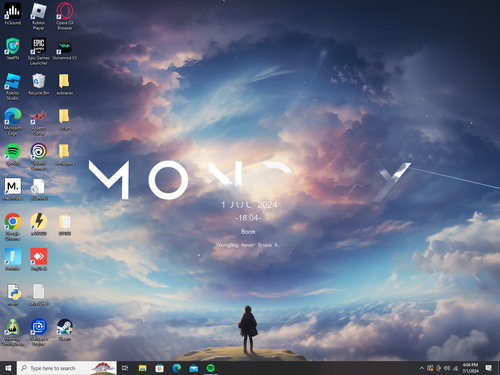Screen dimensions: 500x375
Task: Select the blank white file icon
Action: (39, 295)
